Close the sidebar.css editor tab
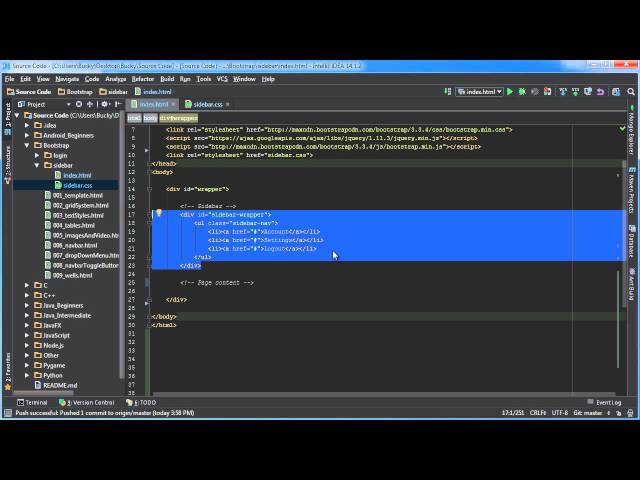The width and height of the screenshot is (640, 480). 228,104
